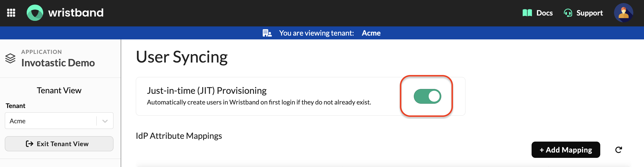Click the APPLICATION label in sidebar

point(41,52)
